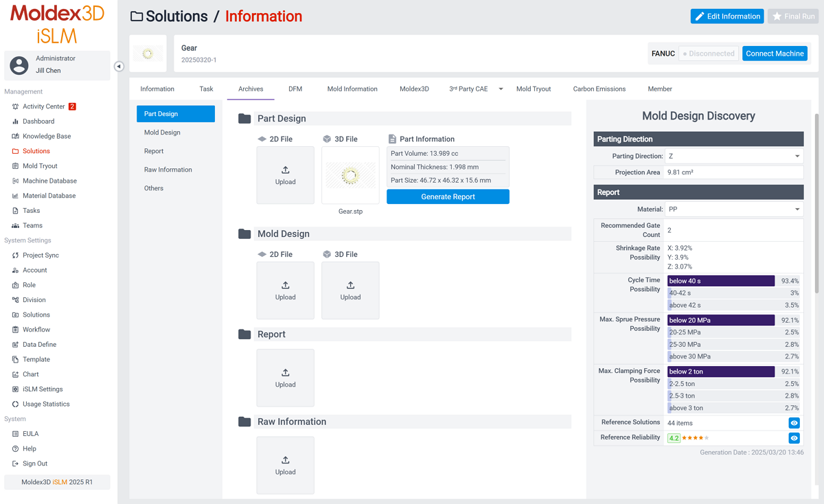Click the Knowledge Base icon in sidebar

pos(16,137)
